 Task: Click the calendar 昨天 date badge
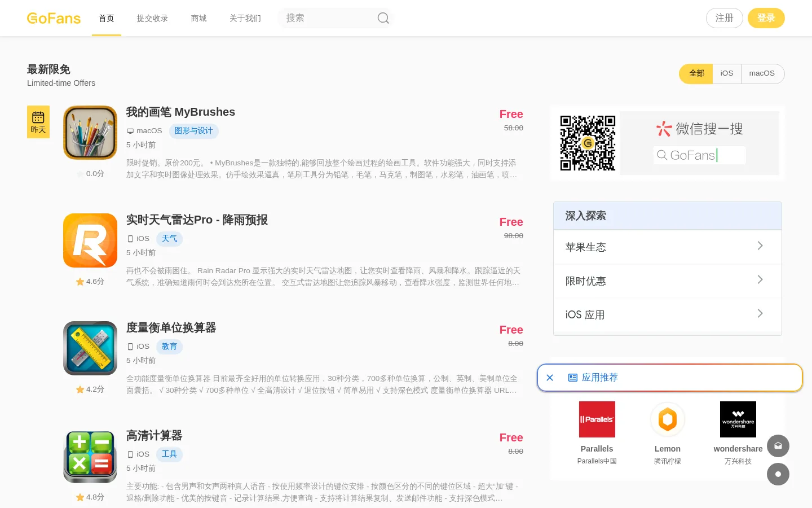pos(38,122)
